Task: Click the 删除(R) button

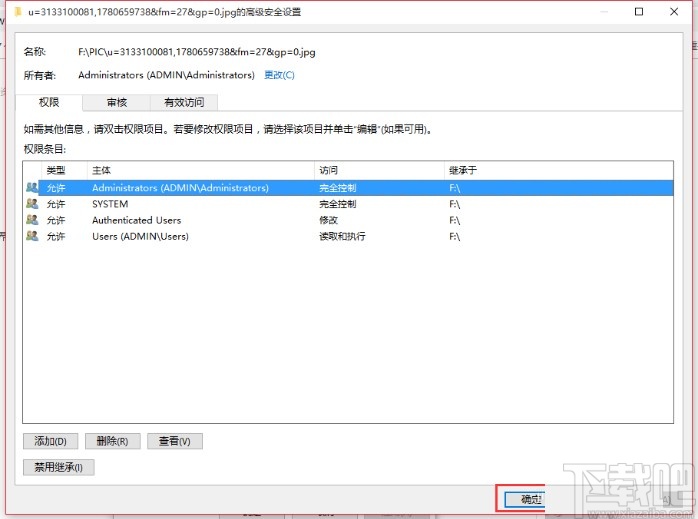Action: (x=113, y=441)
